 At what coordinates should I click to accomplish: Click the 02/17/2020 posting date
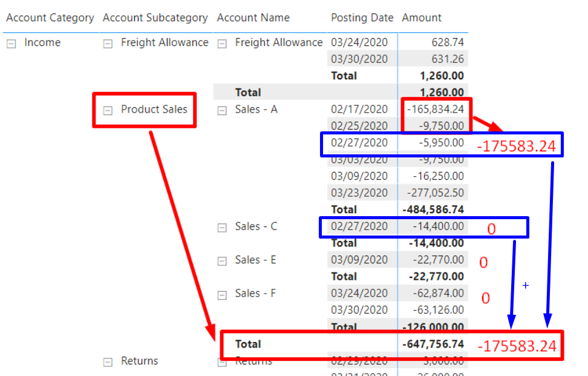point(359,109)
